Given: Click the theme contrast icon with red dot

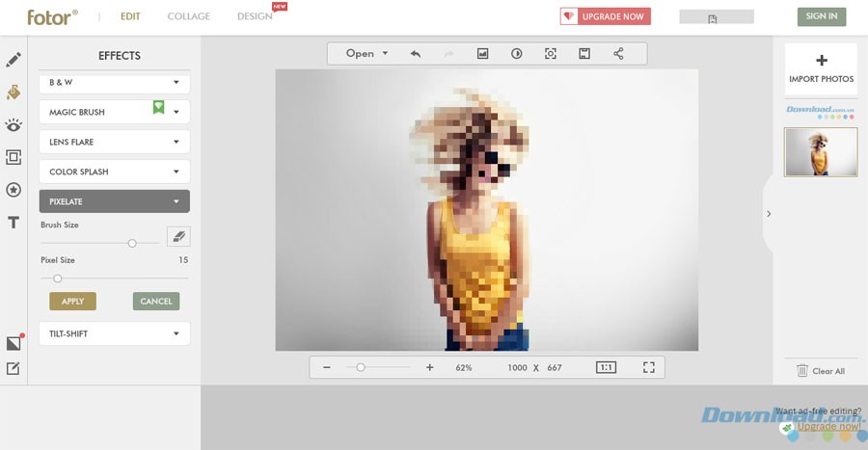Looking at the screenshot, I should point(14,343).
